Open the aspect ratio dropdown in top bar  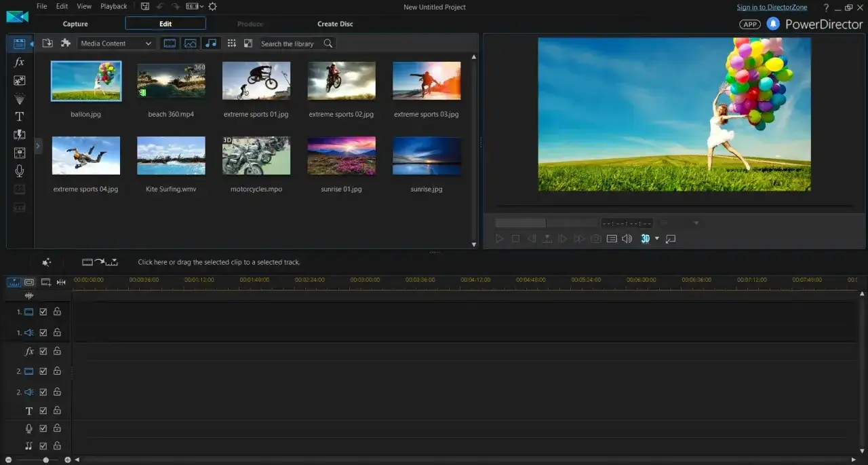point(195,6)
